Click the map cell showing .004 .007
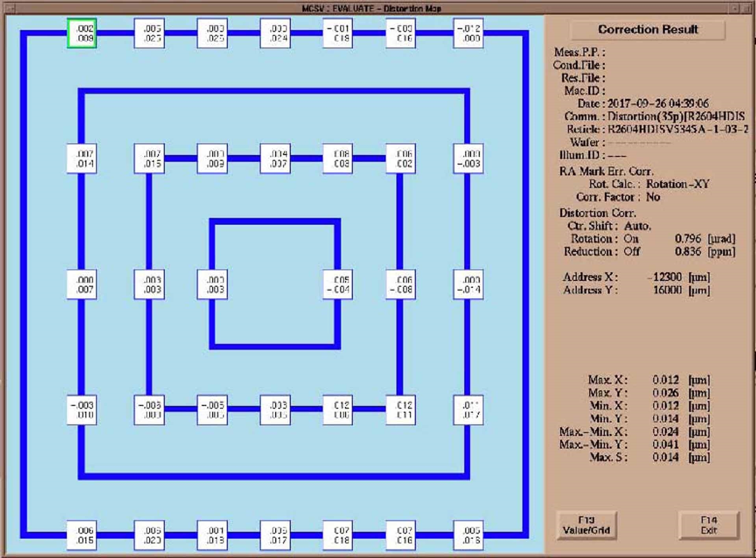The height and width of the screenshot is (558, 756). coord(275,159)
